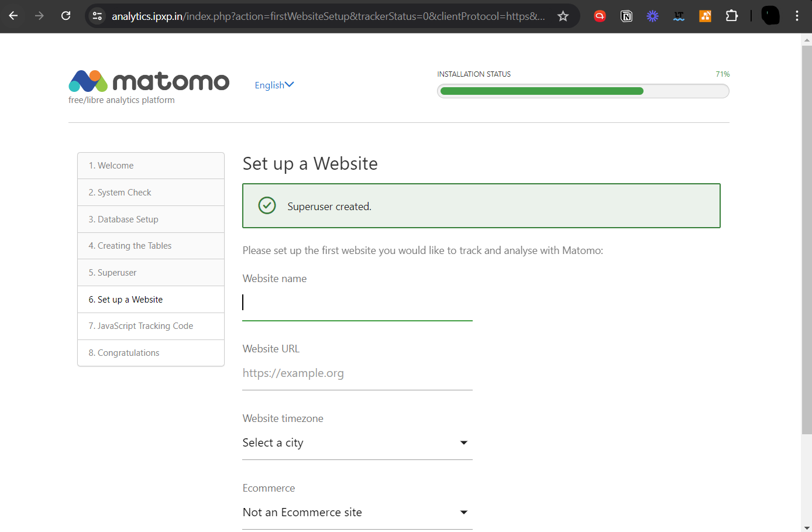Go back using browser back arrow

(13, 16)
